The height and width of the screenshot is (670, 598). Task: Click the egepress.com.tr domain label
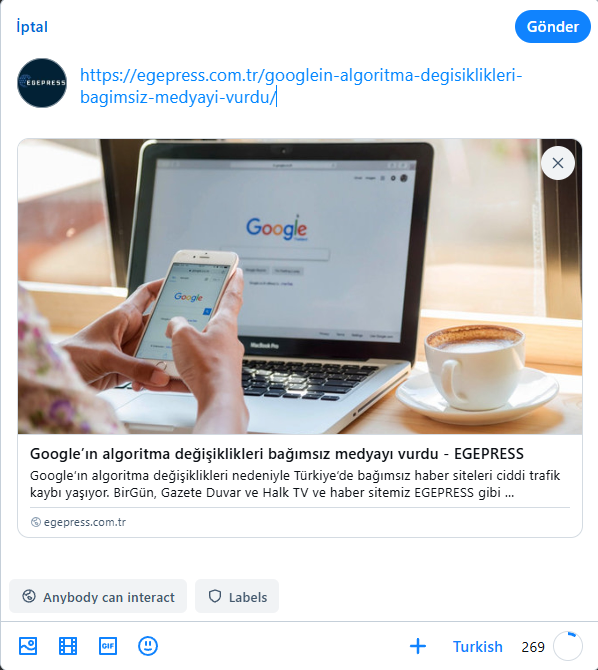pos(85,522)
